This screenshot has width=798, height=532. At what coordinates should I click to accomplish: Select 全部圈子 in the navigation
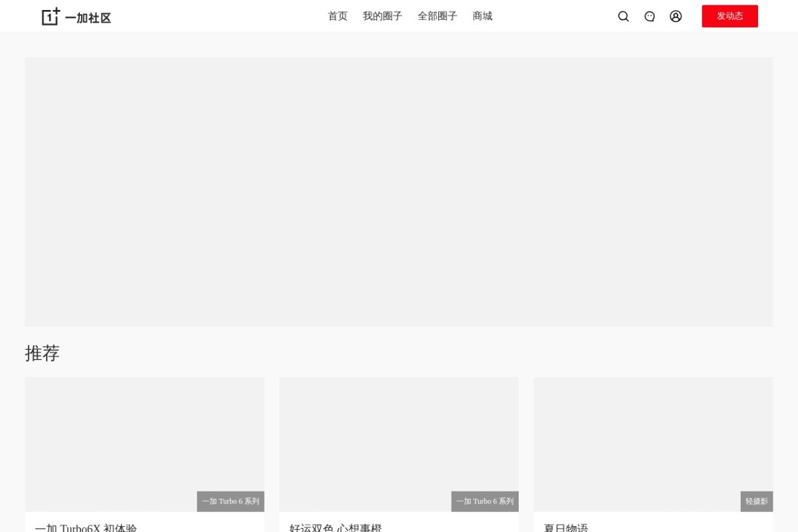point(438,16)
